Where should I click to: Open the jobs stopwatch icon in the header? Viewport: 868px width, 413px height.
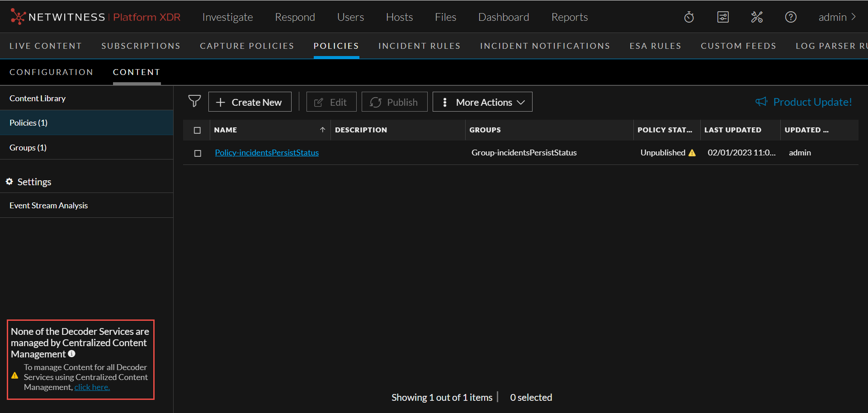pyautogui.click(x=689, y=17)
